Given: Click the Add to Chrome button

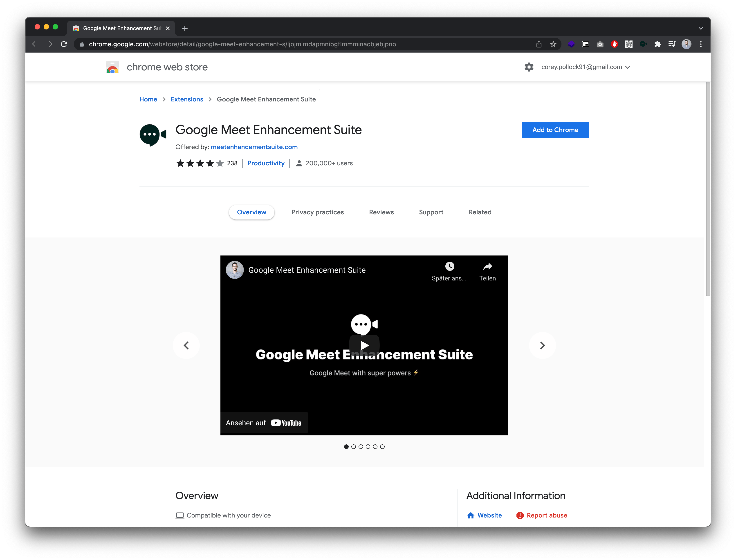Looking at the screenshot, I should pos(555,130).
